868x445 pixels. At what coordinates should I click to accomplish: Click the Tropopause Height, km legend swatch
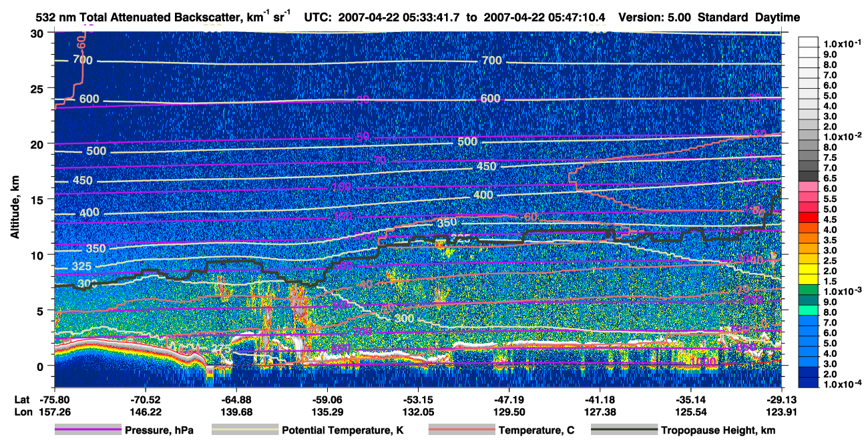point(624,430)
